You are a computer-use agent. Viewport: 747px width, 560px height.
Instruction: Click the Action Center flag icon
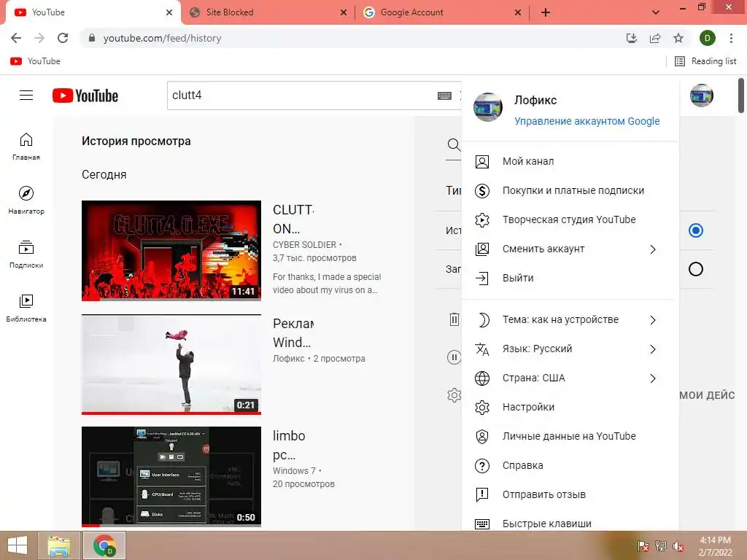pos(643,546)
